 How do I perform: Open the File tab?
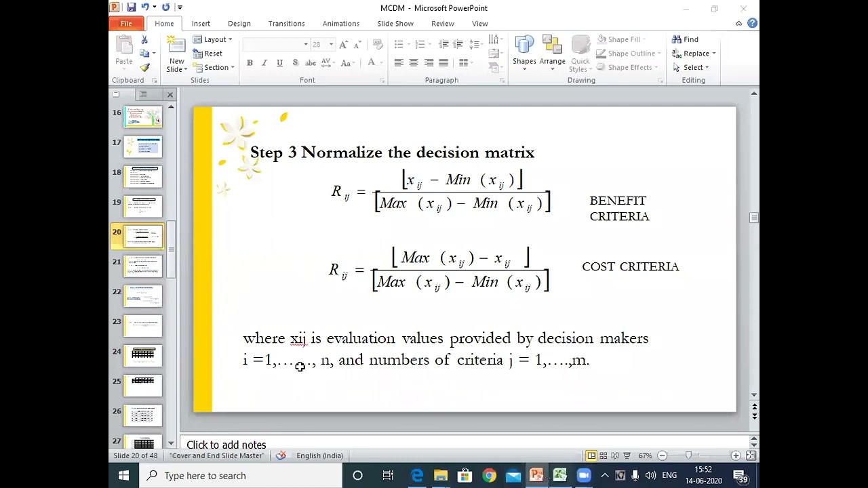(x=126, y=24)
